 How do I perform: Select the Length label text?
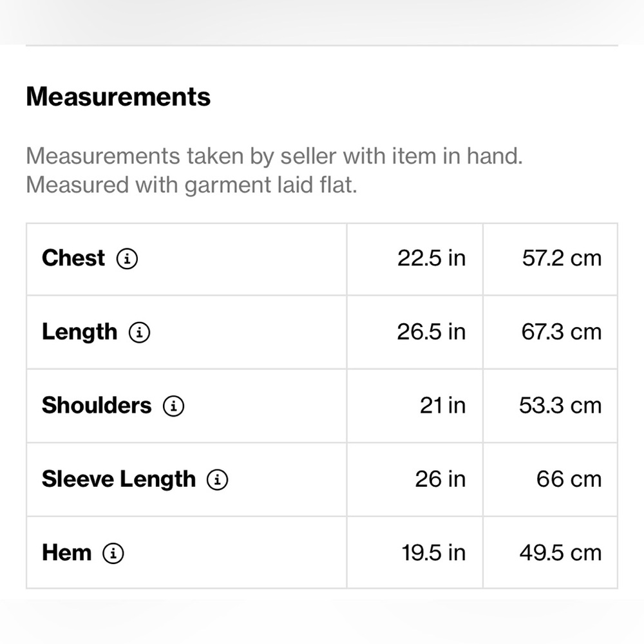(80, 332)
